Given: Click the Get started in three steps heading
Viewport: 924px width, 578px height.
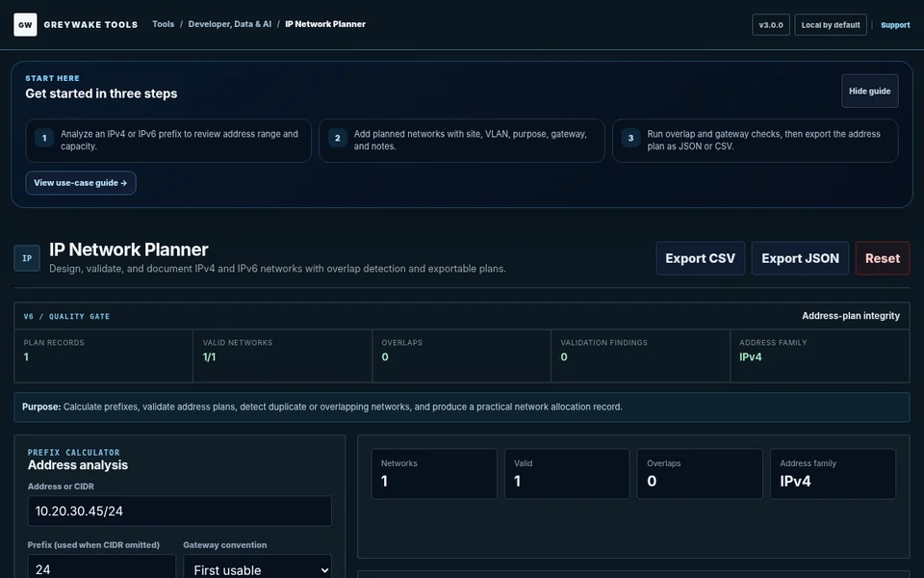Looking at the screenshot, I should point(101,93).
